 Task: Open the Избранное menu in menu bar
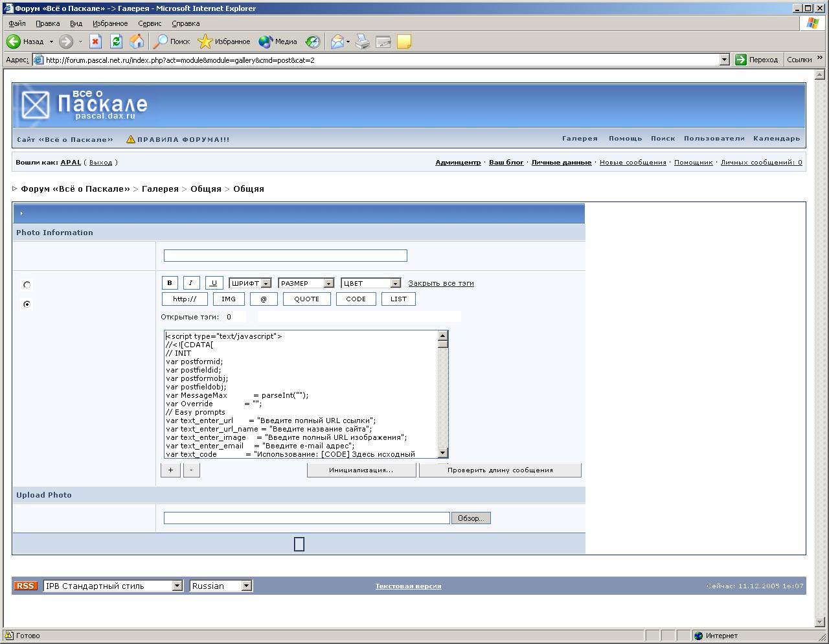pos(110,23)
